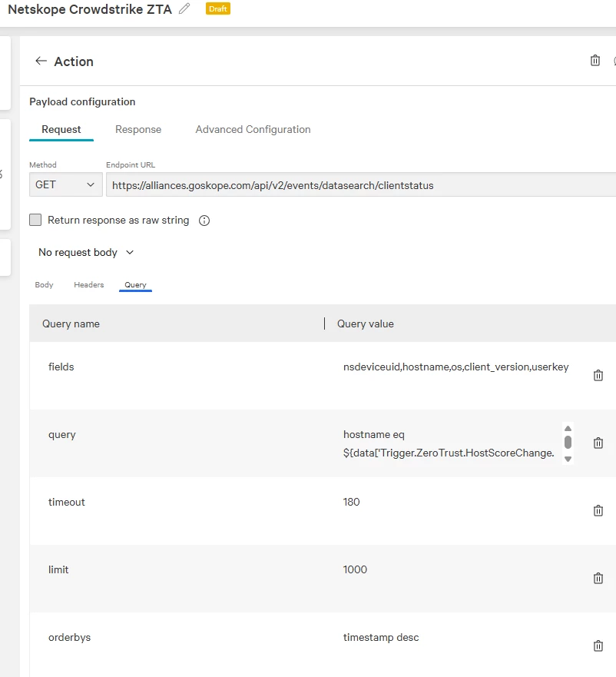Expand No request body dropdown

[86, 252]
